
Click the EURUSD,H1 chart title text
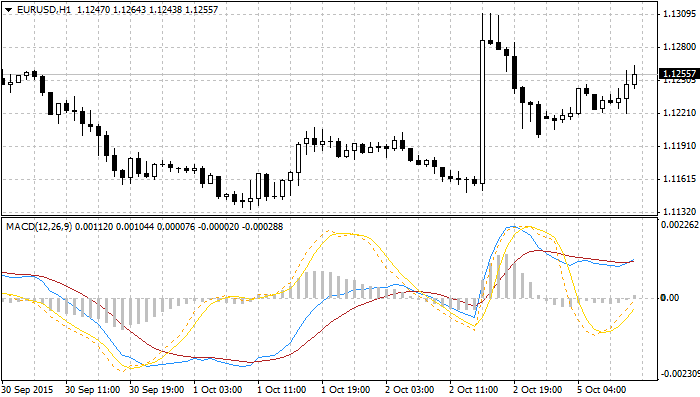[44, 9]
